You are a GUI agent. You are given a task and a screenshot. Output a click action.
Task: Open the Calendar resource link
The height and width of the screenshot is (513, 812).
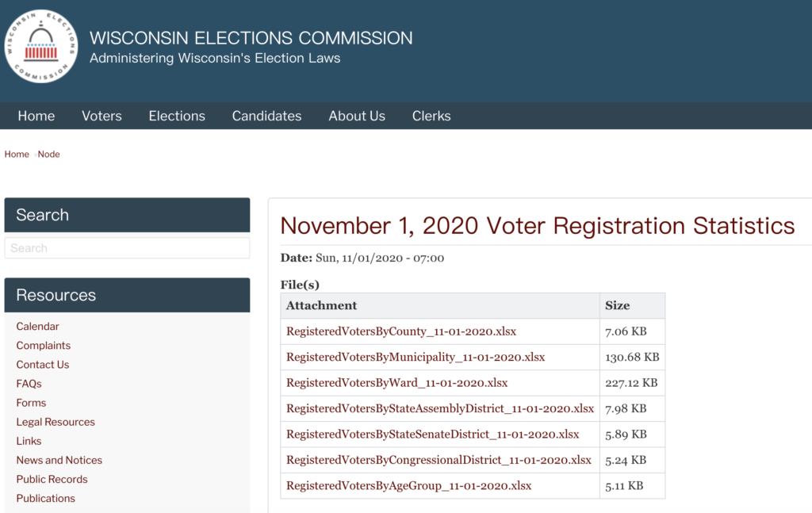click(37, 327)
